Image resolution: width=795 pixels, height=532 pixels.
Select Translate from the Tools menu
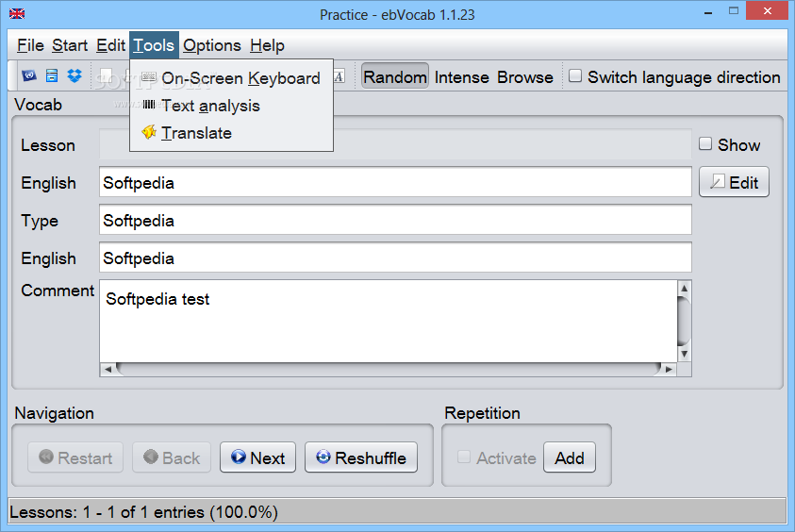tap(231, 133)
